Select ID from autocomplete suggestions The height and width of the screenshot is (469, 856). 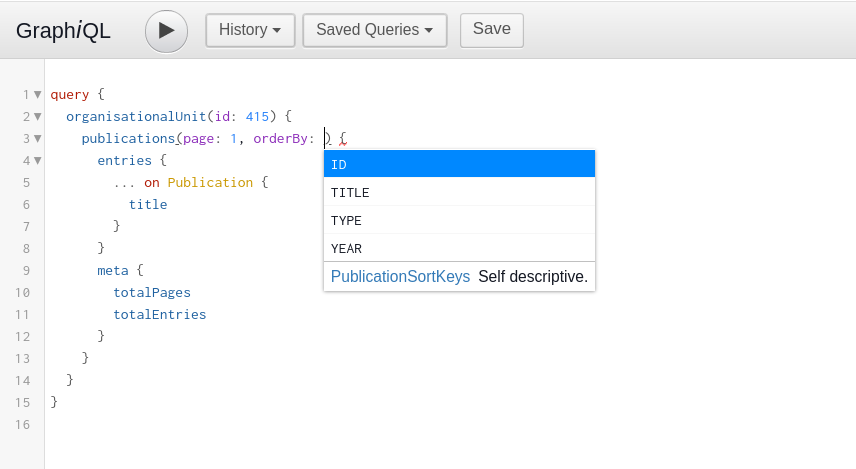459,164
